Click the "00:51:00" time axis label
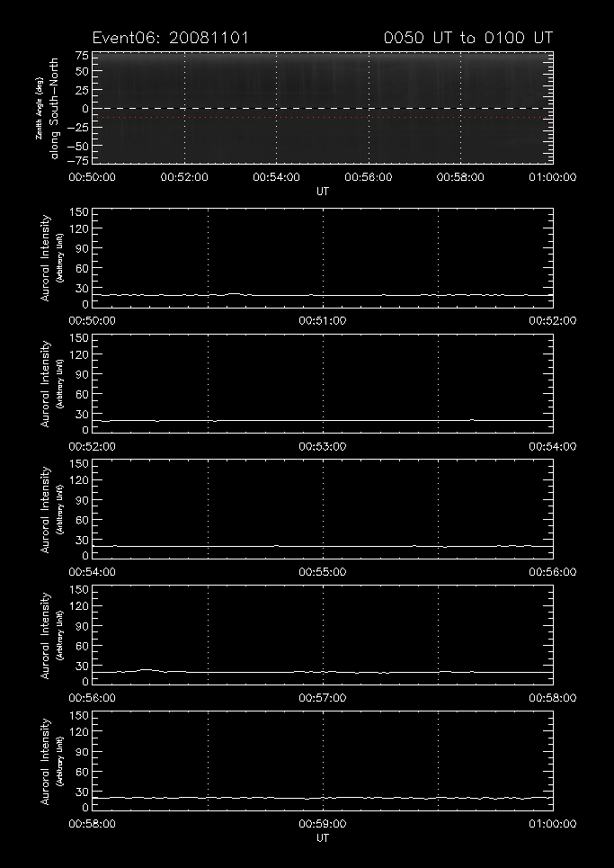The height and width of the screenshot is (868, 614). tap(323, 320)
